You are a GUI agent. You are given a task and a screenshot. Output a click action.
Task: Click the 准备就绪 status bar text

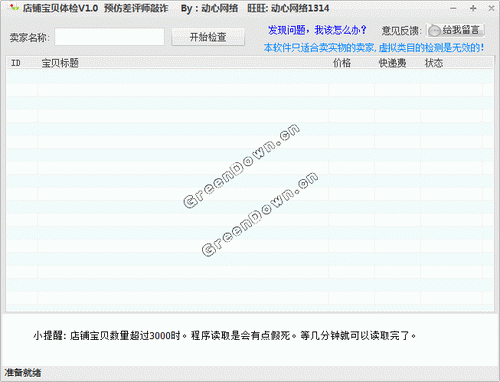point(23,373)
